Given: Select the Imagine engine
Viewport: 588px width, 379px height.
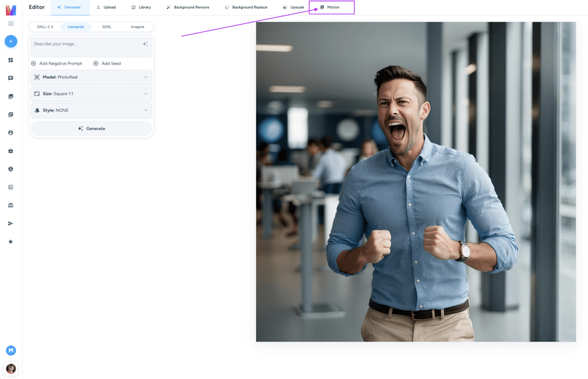Looking at the screenshot, I should pos(137,26).
